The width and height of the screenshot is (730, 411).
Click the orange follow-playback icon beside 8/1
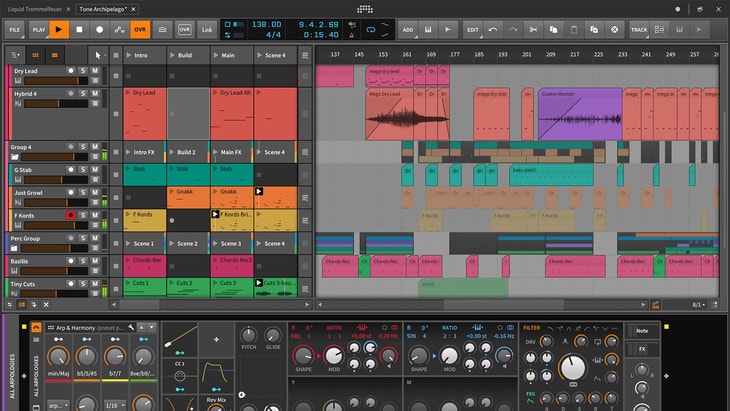[656, 305]
